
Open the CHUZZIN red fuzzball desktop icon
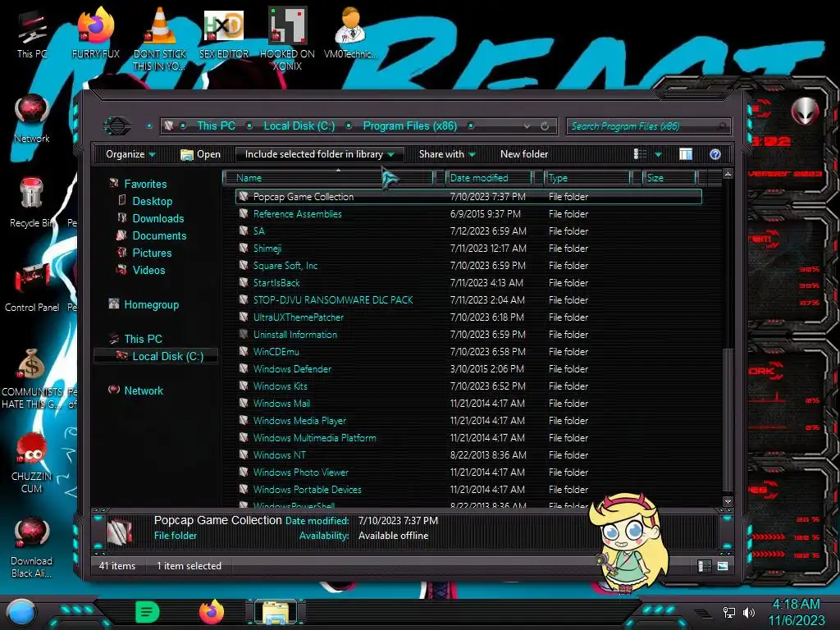pos(32,463)
